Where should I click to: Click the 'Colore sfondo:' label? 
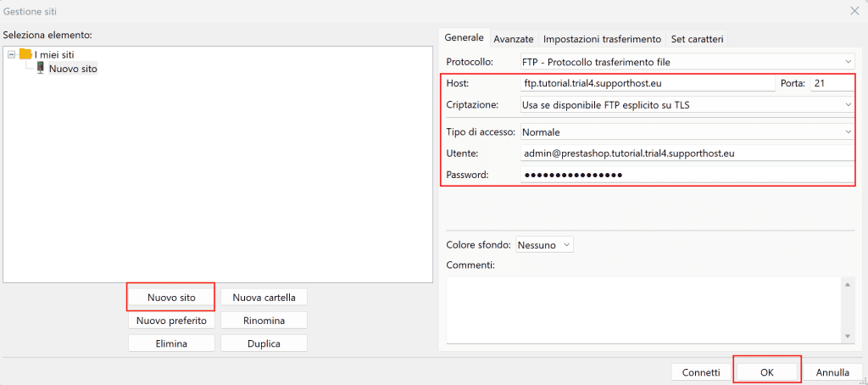point(480,244)
